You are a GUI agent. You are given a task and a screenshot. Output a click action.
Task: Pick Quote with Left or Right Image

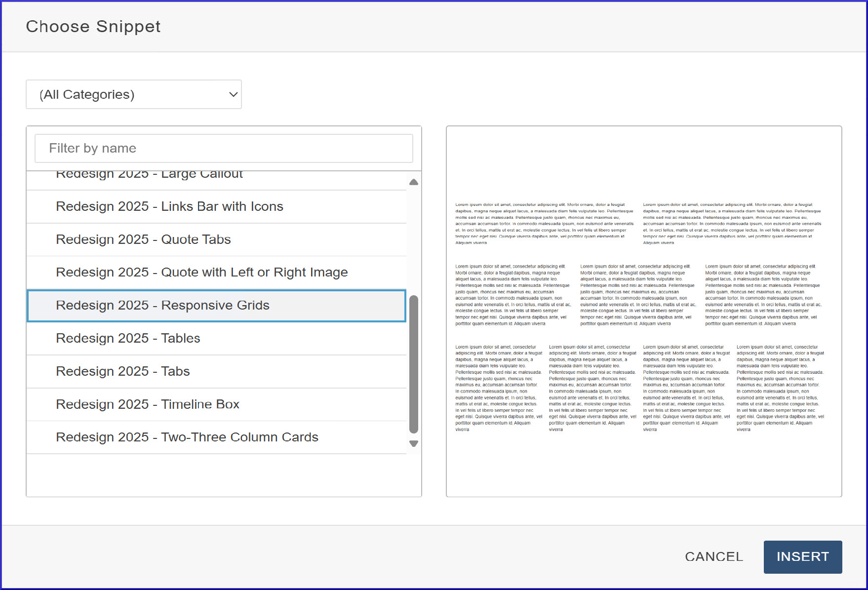click(x=216, y=273)
